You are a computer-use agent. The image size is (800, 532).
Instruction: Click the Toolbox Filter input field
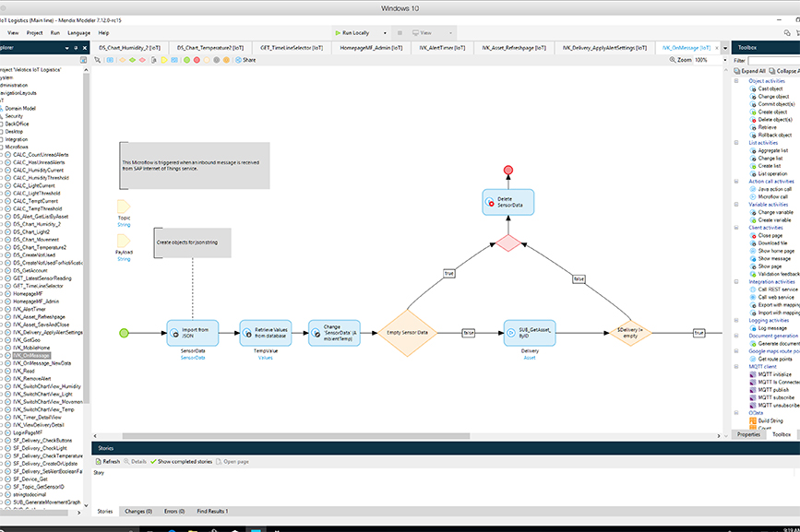[774, 60]
